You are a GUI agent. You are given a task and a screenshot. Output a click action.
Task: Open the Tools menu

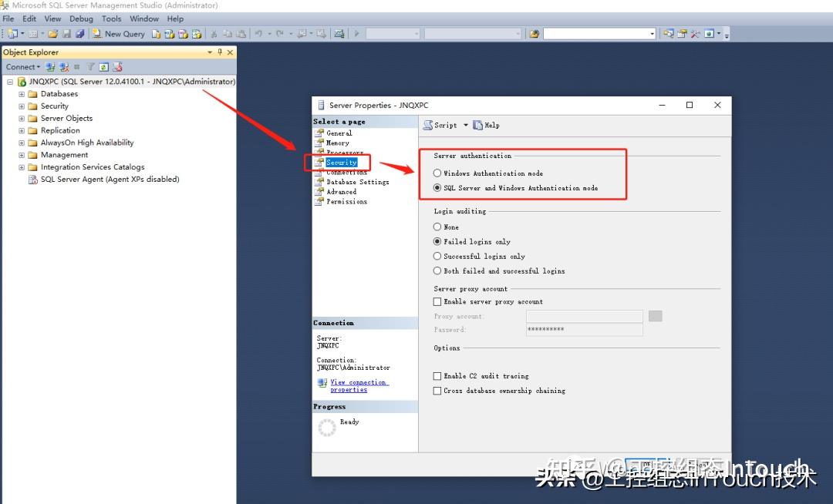point(112,18)
